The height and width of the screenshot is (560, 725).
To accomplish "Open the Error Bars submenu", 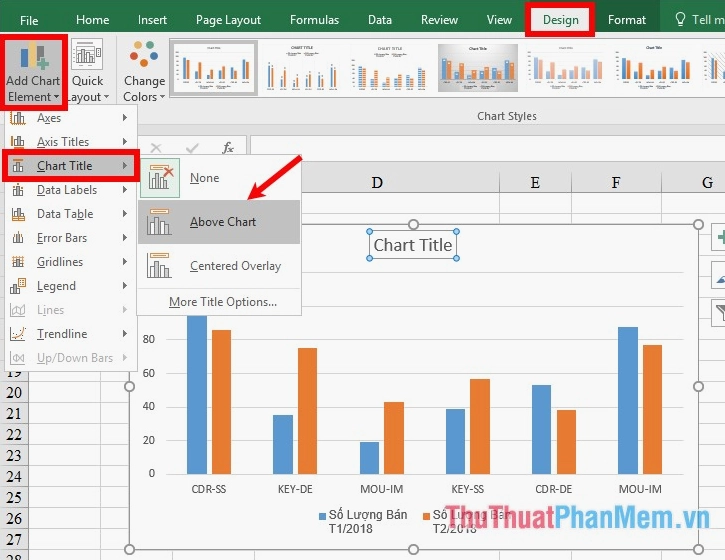I will coord(71,238).
